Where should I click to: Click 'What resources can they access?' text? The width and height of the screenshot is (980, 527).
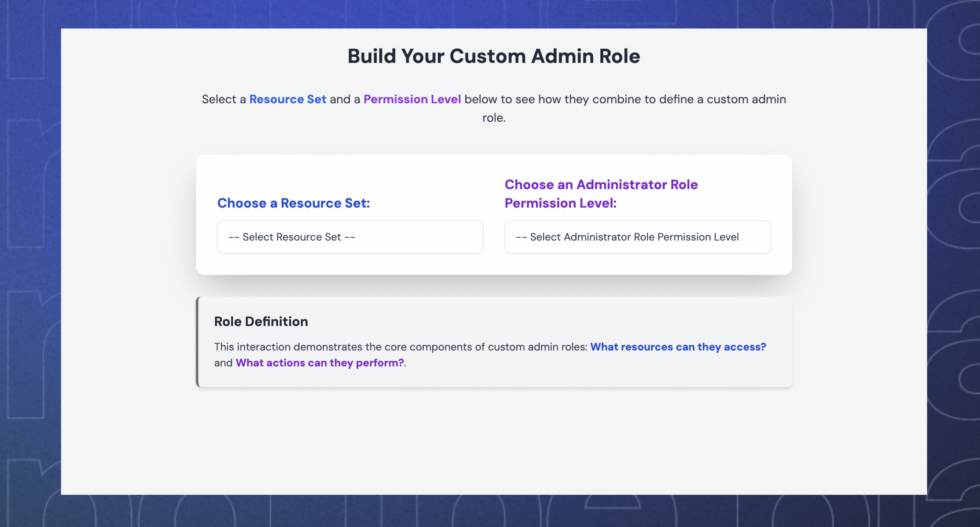(x=678, y=347)
